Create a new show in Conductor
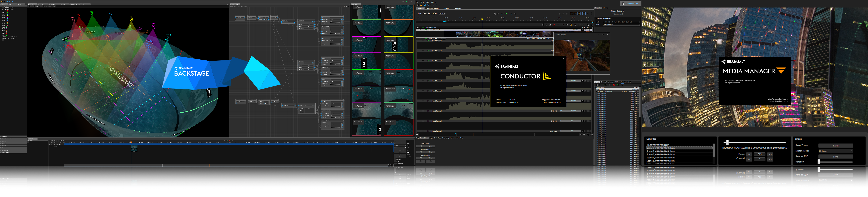Image resolution: width=868 pixels, height=197 pixels. click(x=418, y=5)
